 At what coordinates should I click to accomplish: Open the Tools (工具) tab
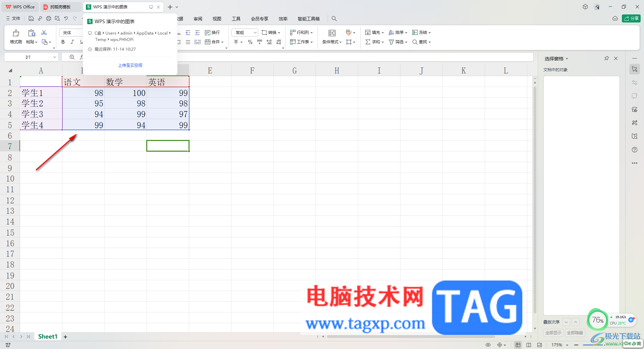pos(236,19)
